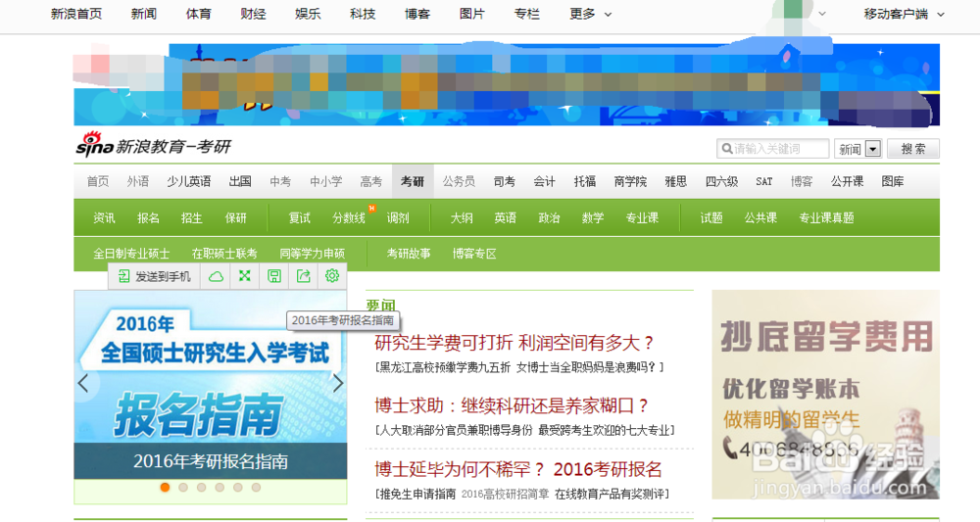The width and height of the screenshot is (980, 522).
Task: Switch to the 商学院 tab
Action: click(630, 181)
